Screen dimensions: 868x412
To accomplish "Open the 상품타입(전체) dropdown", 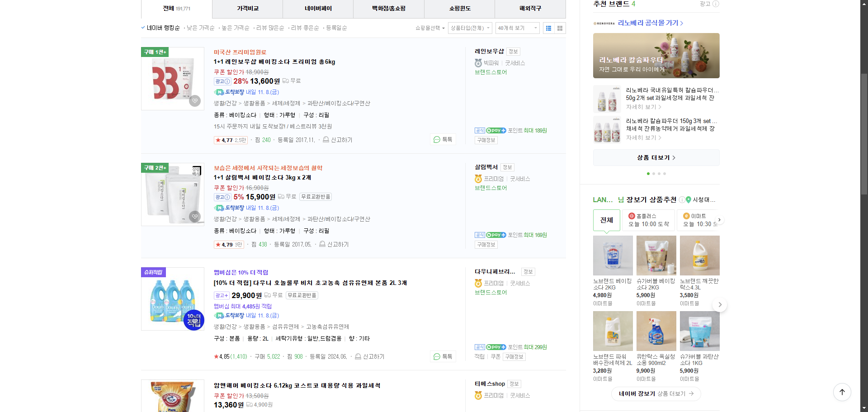I will pyautogui.click(x=469, y=28).
